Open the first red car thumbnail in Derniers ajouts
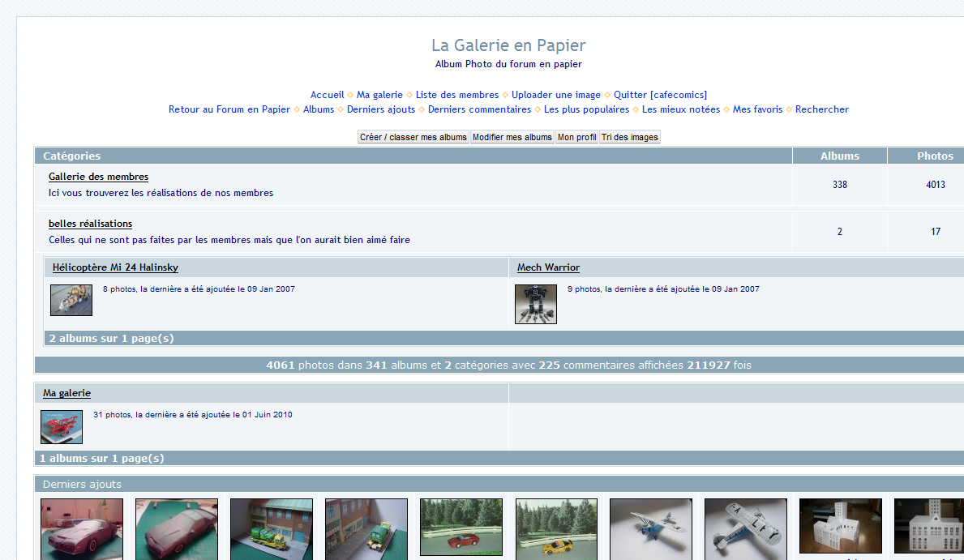 (x=82, y=528)
